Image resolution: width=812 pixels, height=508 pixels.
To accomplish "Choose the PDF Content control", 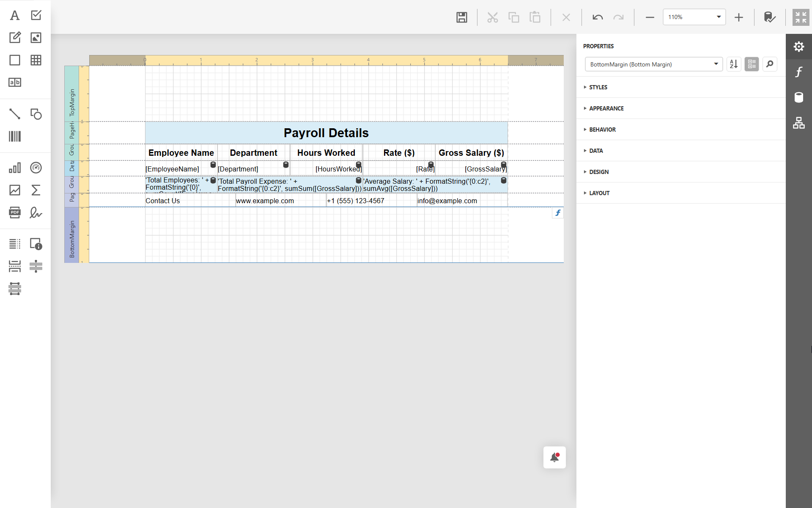I will point(15,213).
